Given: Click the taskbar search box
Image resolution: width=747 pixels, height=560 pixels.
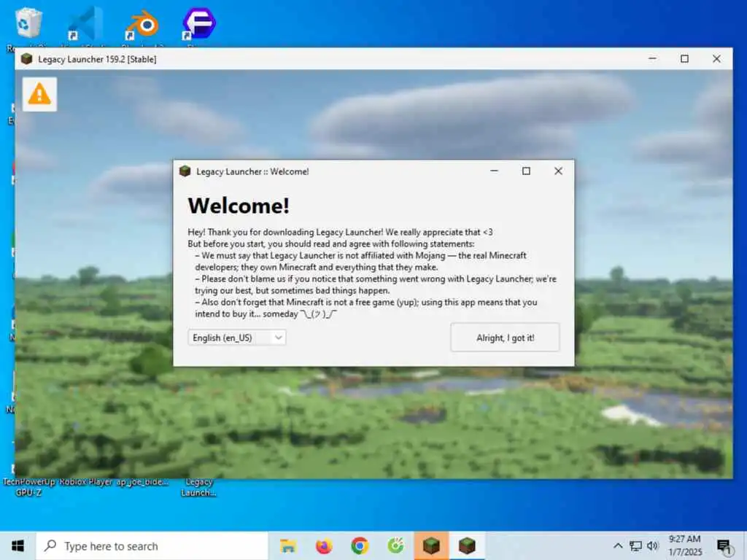Looking at the screenshot, I should pyautogui.click(x=152, y=545).
